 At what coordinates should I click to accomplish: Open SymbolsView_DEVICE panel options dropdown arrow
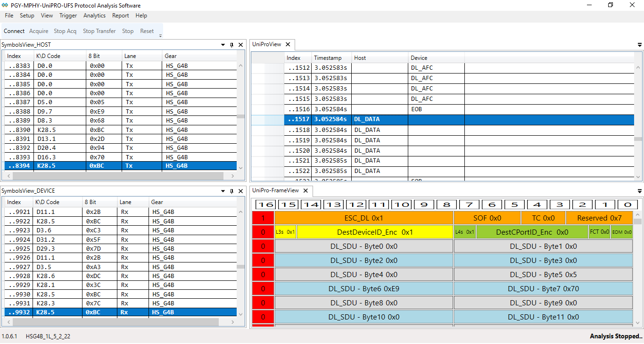[x=223, y=191]
